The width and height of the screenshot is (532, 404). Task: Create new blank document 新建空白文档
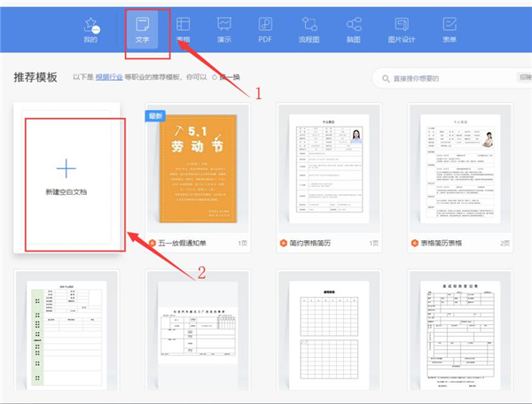click(69, 175)
